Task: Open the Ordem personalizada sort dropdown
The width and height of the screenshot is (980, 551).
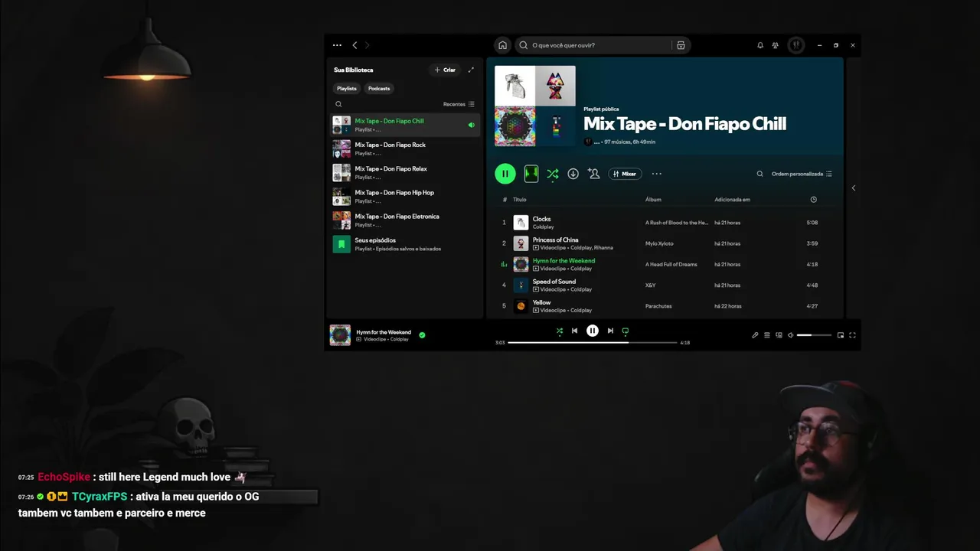Action: point(802,174)
